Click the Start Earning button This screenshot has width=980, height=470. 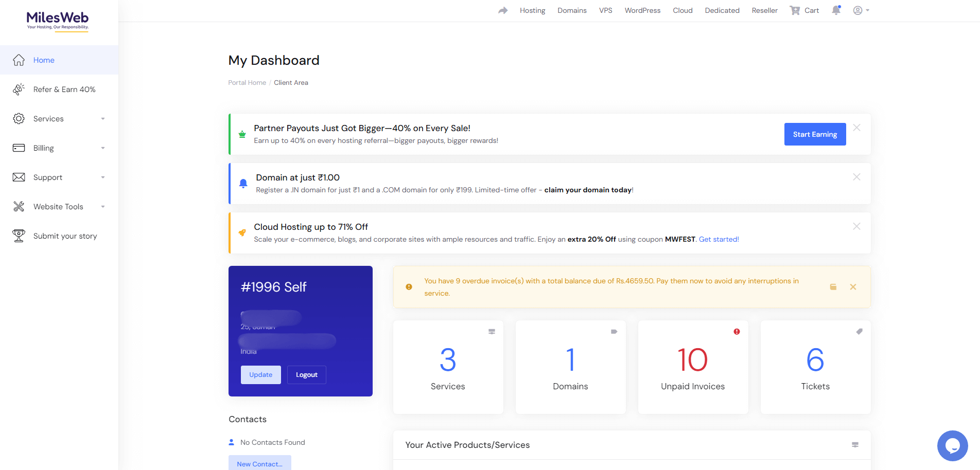tap(815, 134)
